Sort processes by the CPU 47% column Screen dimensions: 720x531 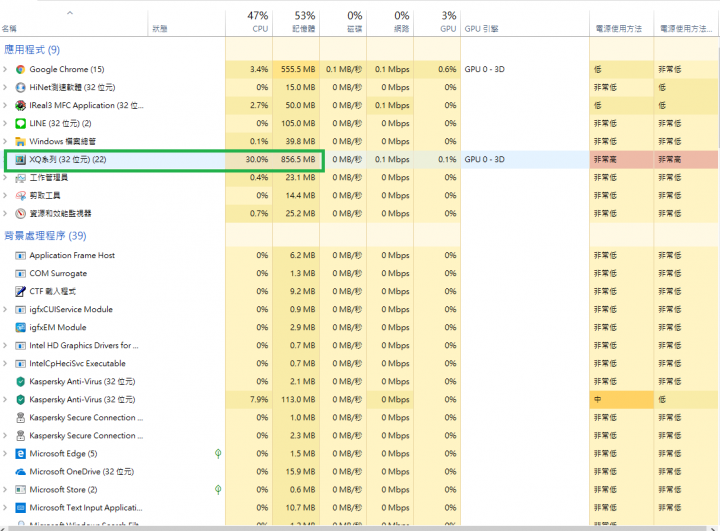tap(249, 22)
